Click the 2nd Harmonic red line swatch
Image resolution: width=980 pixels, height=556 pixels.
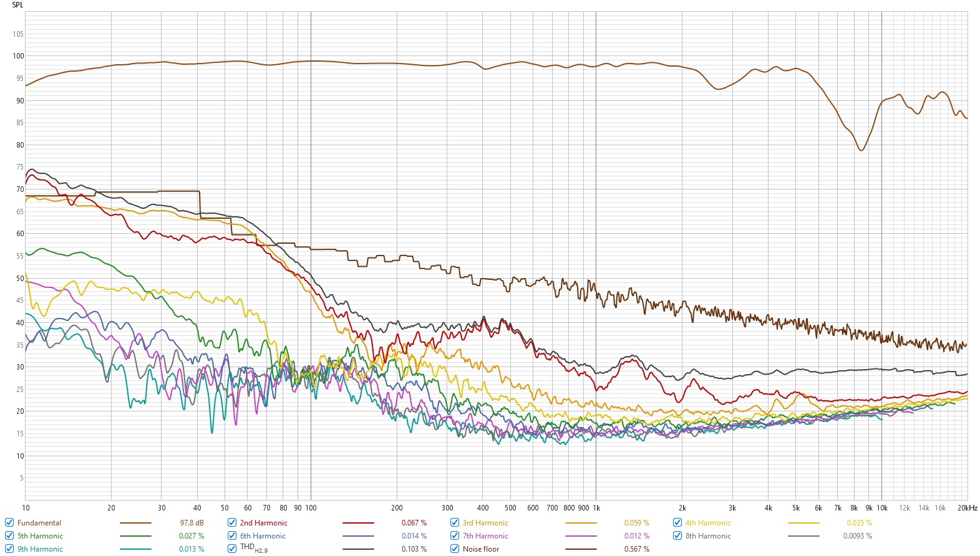coord(358,523)
